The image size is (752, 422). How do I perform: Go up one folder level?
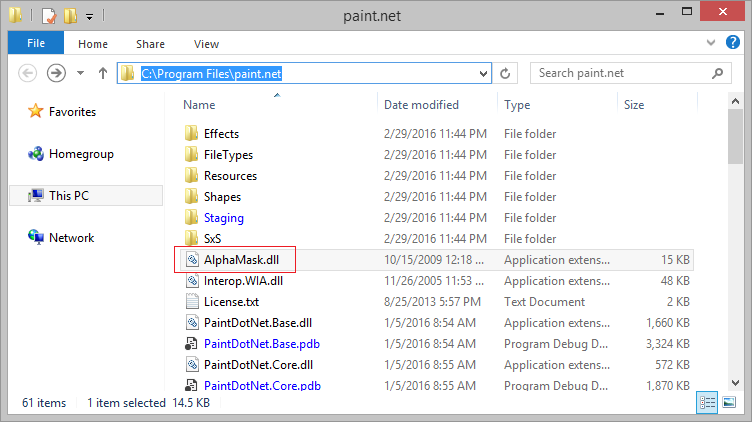(103, 73)
